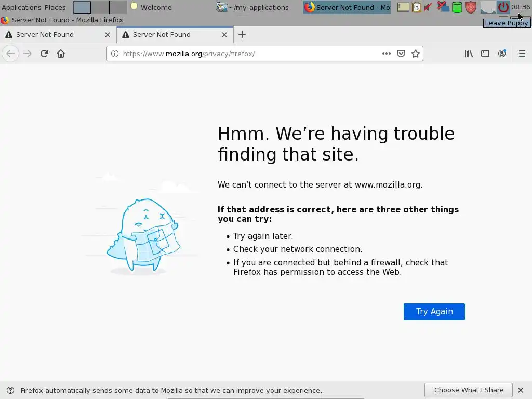Click the 'We're having trouble finding that site' heading

click(x=336, y=144)
